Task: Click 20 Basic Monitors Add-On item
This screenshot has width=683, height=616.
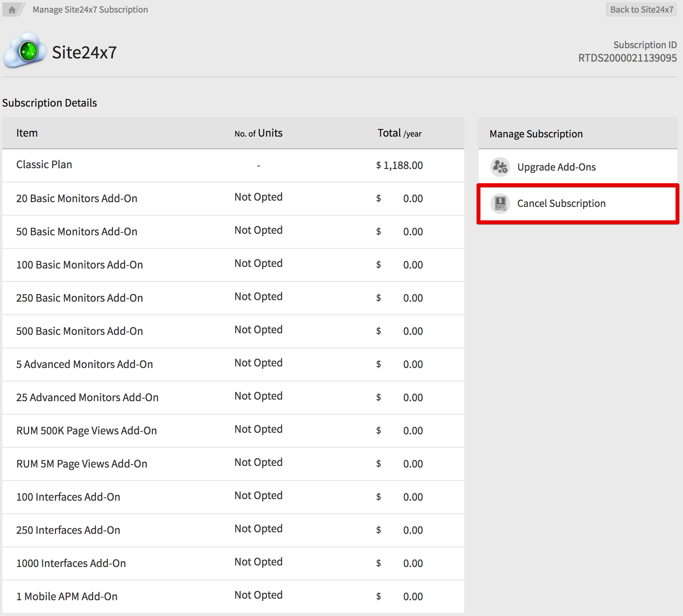Action: pyautogui.click(x=77, y=198)
